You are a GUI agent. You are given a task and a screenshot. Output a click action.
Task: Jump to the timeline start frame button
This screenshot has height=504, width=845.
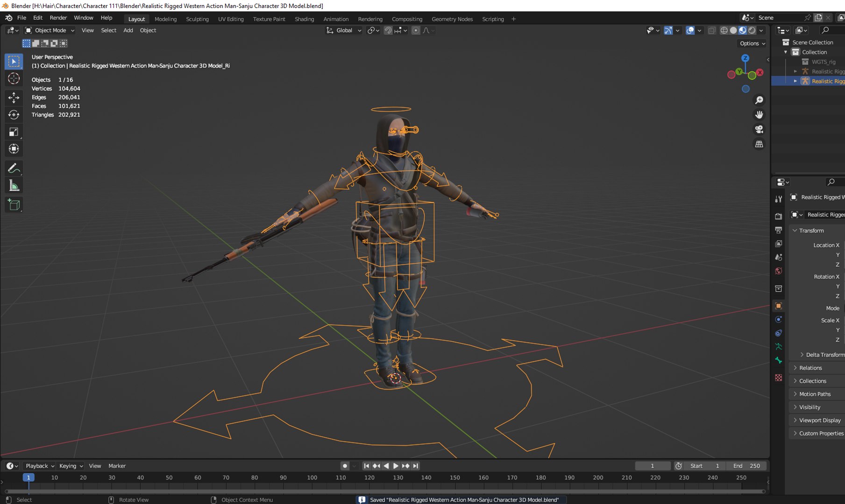[366, 466]
